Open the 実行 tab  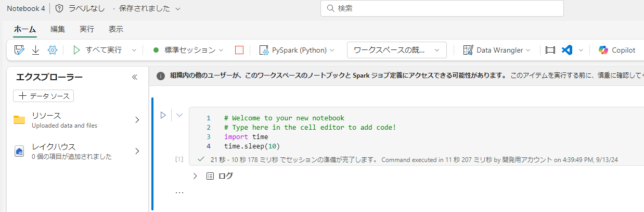click(87, 29)
